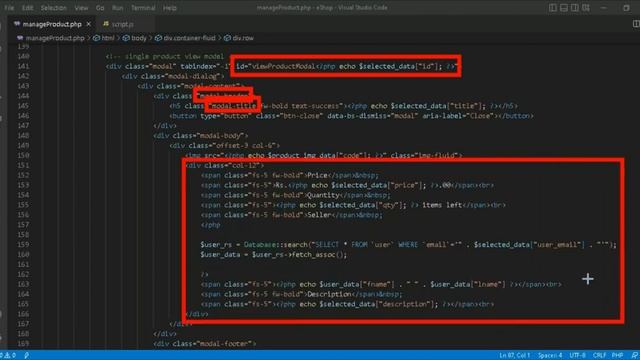Screen dimensions: 640x360
Task: Open the View menu
Action: [81, 8]
